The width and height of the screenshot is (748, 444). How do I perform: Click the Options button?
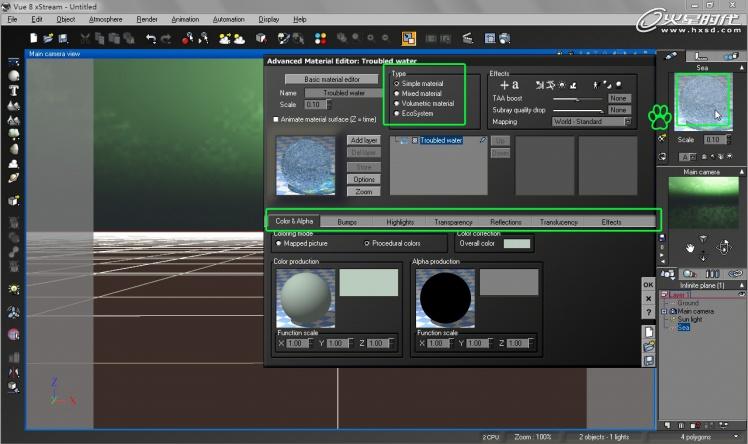(x=364, y=179)
